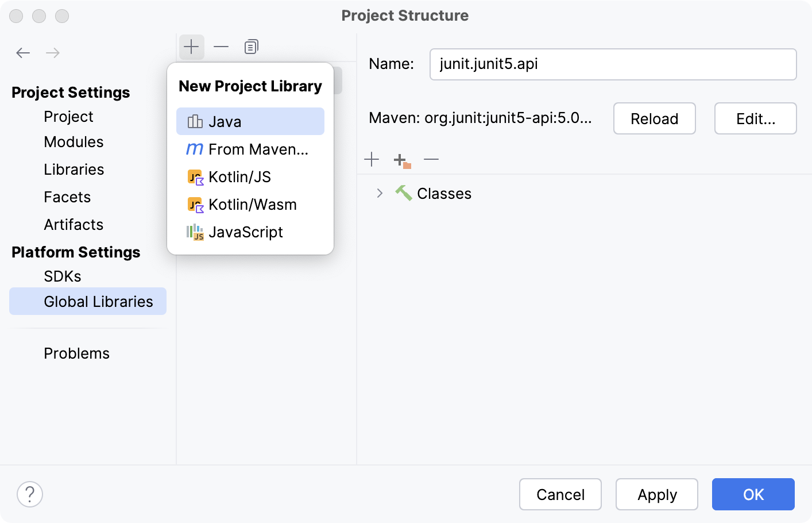
Task: Confirm changes with the OK button
Action: (753, 494)
